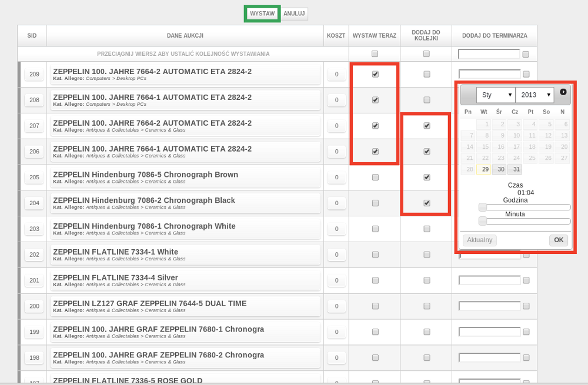Select auction ZEPPELIN Hindenburg 7086-2 Chronograph Black
The width and height of the screenshot is (588, 385).
[x=185, y=203]
